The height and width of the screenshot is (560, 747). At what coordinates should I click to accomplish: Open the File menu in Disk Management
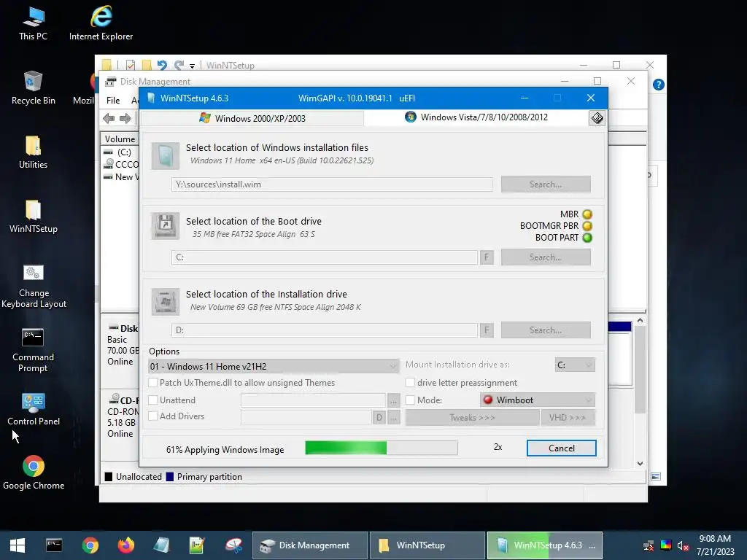113,101
